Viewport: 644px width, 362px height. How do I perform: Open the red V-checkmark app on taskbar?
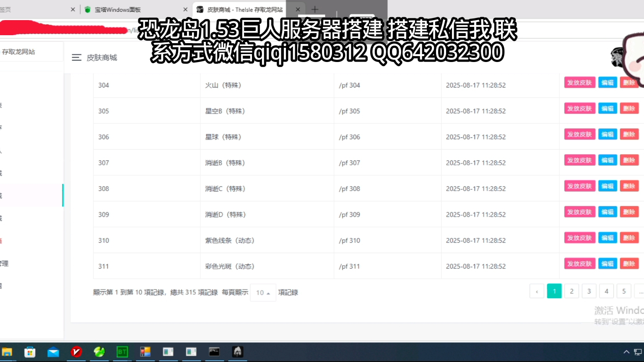point(76,352)
